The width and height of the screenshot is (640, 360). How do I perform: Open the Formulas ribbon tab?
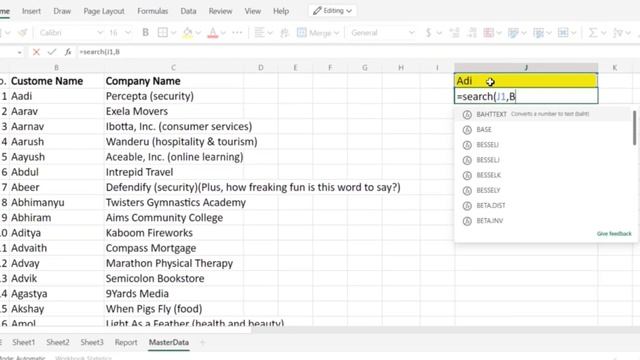click(153, 11)
